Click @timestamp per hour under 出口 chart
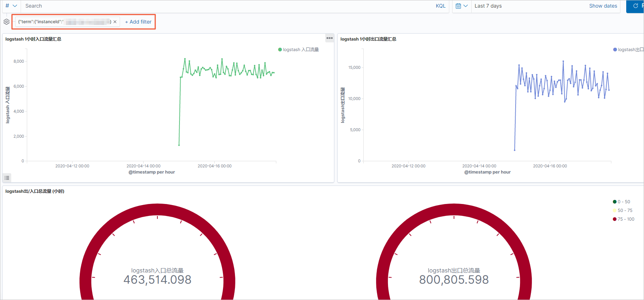Viewport: 644px width, 300px height. pos(487,172)
